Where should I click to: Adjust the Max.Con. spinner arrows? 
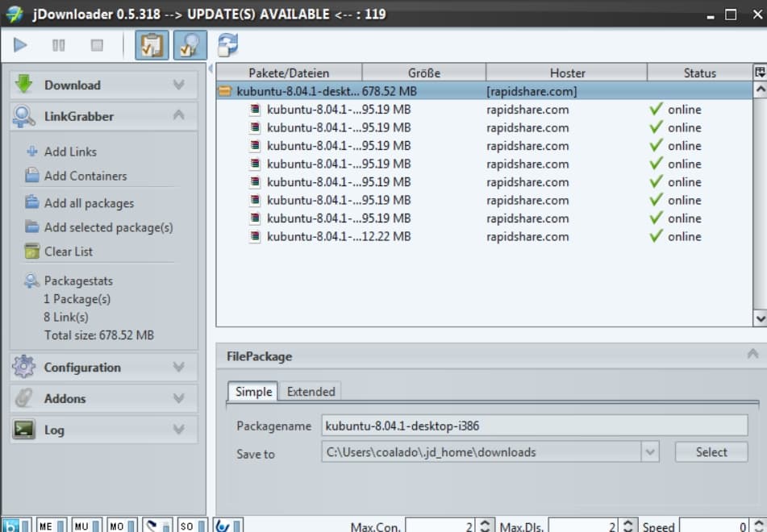point(485,526)
